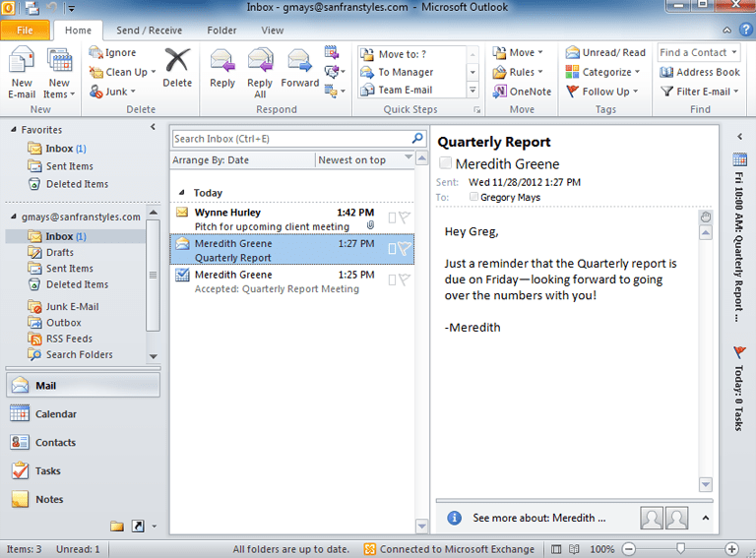Flag the Accepted: Quarterly Report Meeting item

[405, 279]
